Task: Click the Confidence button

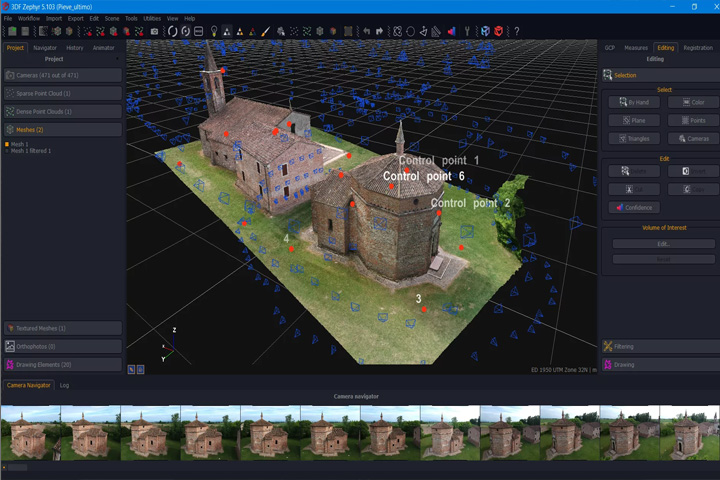Action: coord(634,208)
